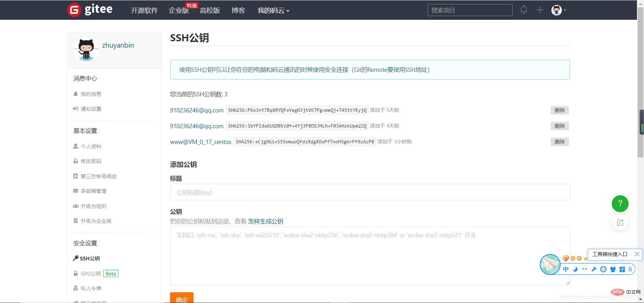Open 我的消息 in the sidebar
644x303 pixels.
(x=91, y=94)
